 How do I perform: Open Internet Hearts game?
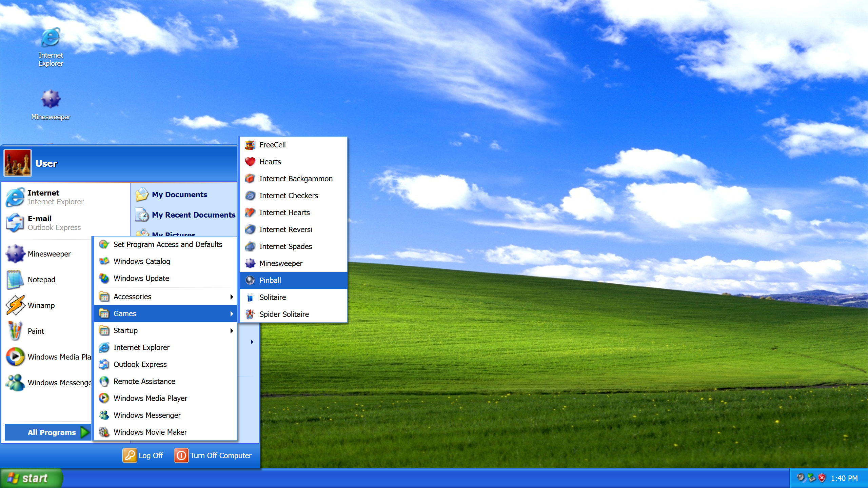coord(294,212)
